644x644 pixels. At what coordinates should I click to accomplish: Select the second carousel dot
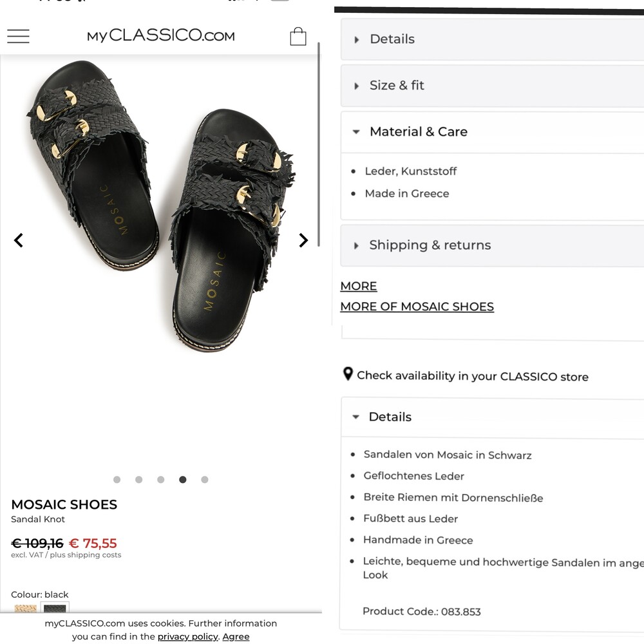[139, 479]
